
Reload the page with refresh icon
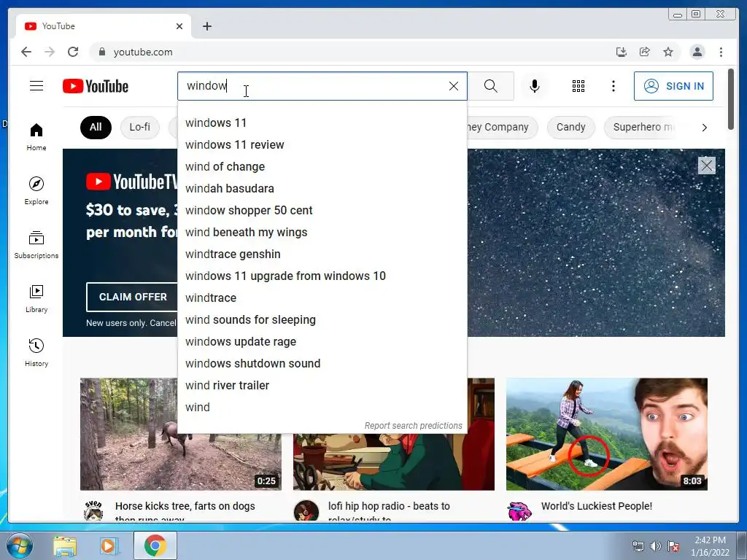(73, 52)
